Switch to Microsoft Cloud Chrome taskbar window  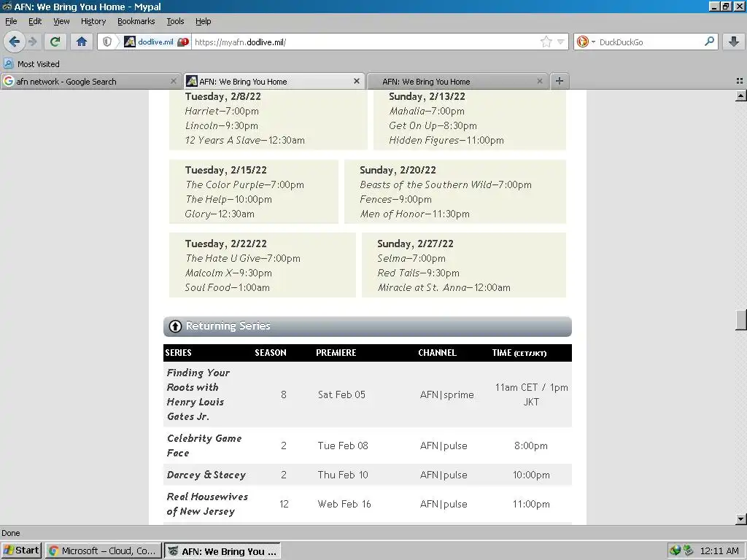(104, 551)
